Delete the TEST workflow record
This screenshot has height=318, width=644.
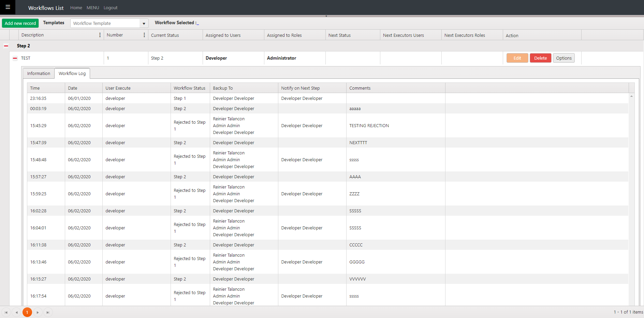coord(540,58)
